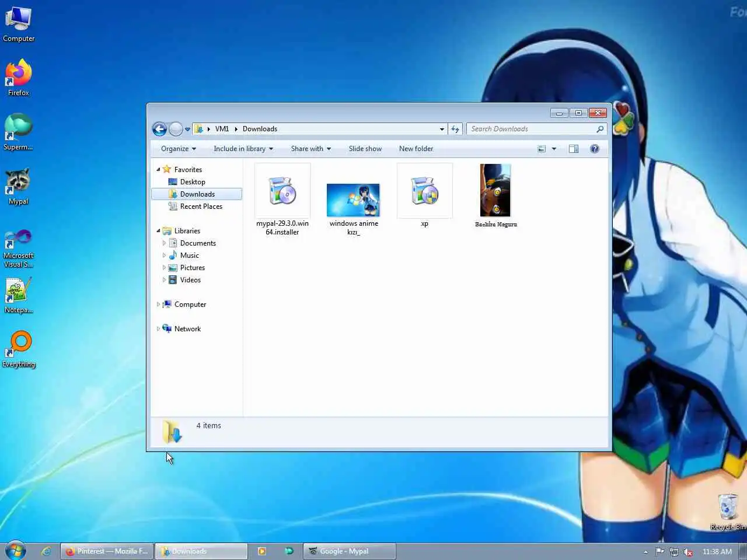Select Pictures library in navigation pane
Viewport: 747px width, 560px height.
click(193, 268)
